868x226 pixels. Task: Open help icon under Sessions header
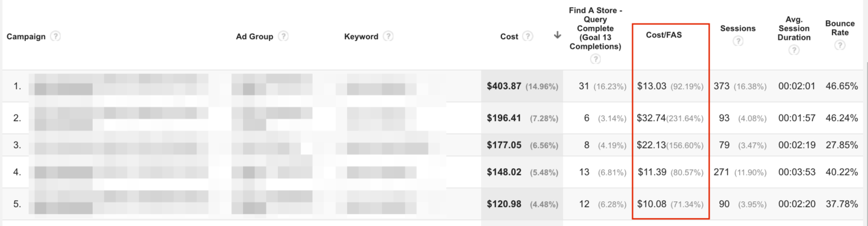tap(738, 42)
